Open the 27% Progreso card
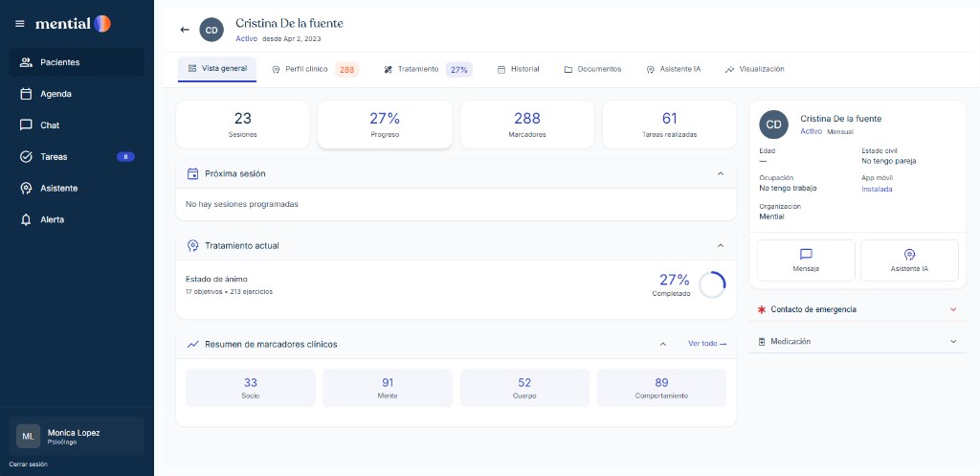Screen dimensions: 980x476 tap(385, 125)
